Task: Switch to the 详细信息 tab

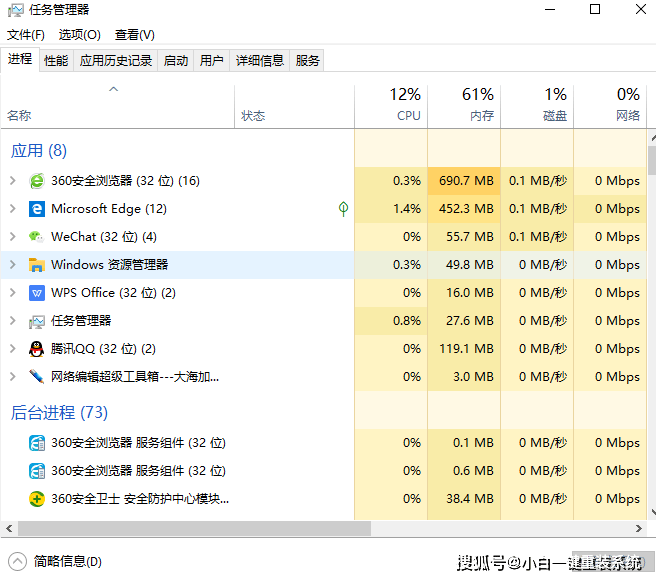Action: point(259,61)
